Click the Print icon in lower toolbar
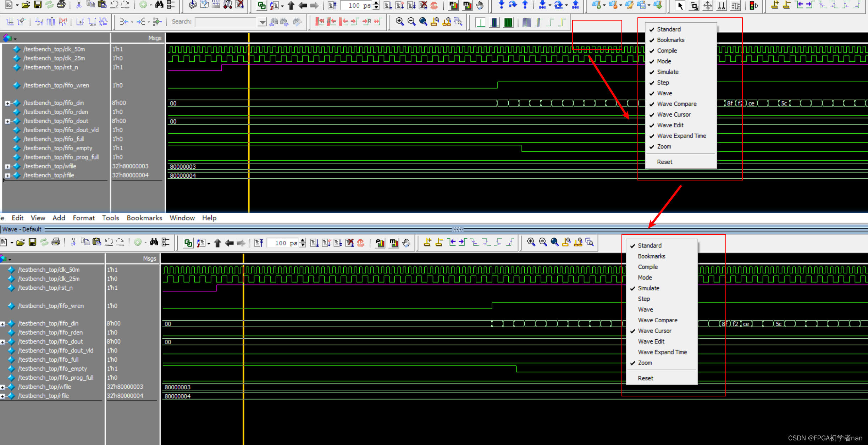The width and height of the screenshot is (868, 445). point(56,242)
